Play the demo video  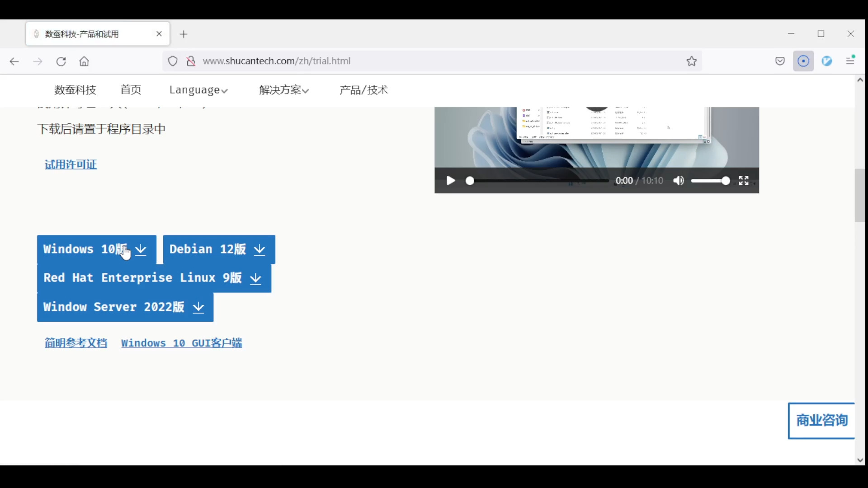pos(450,181)
